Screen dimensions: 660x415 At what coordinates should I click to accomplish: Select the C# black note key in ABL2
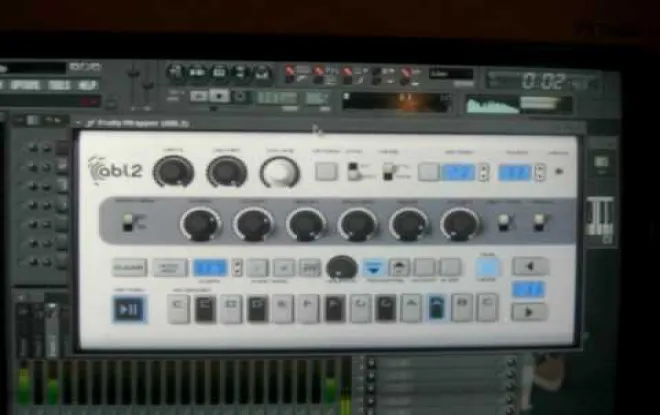pos(205,309)
